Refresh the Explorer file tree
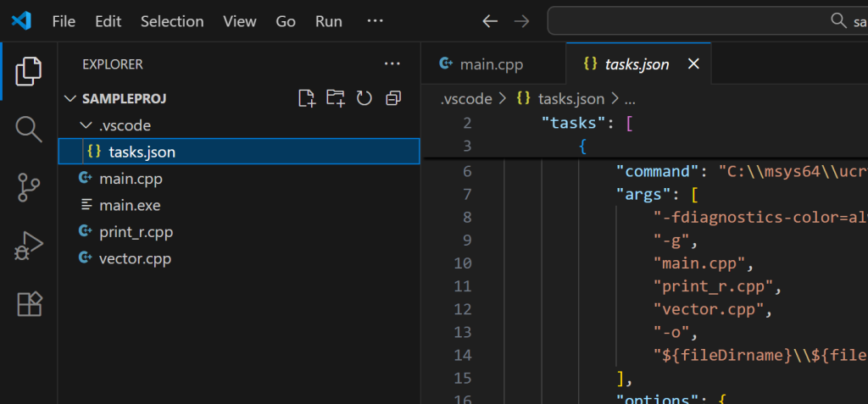 [364, 98]
